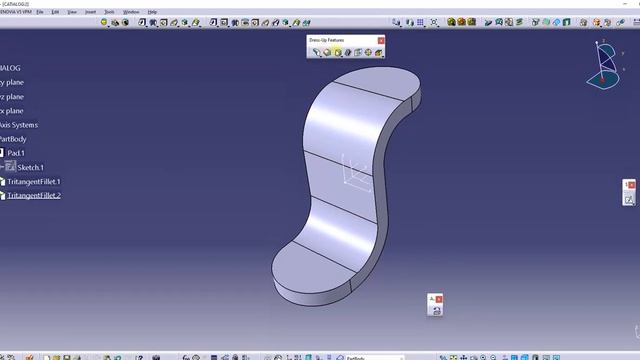Click the icon in the small toolbar below the part
This screenshot has height=360, width=640.
(x=436, y=311)
